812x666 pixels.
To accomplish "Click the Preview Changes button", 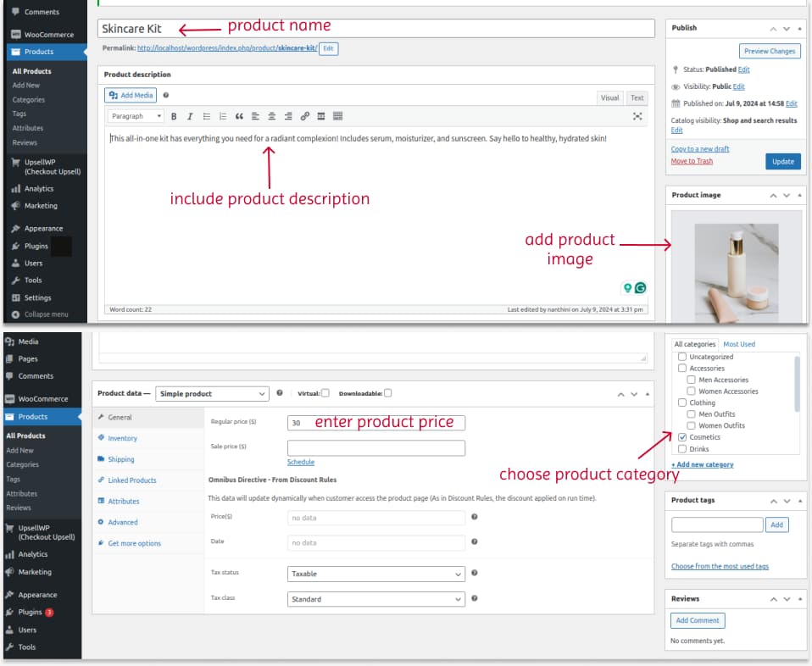I will (770, 52).
